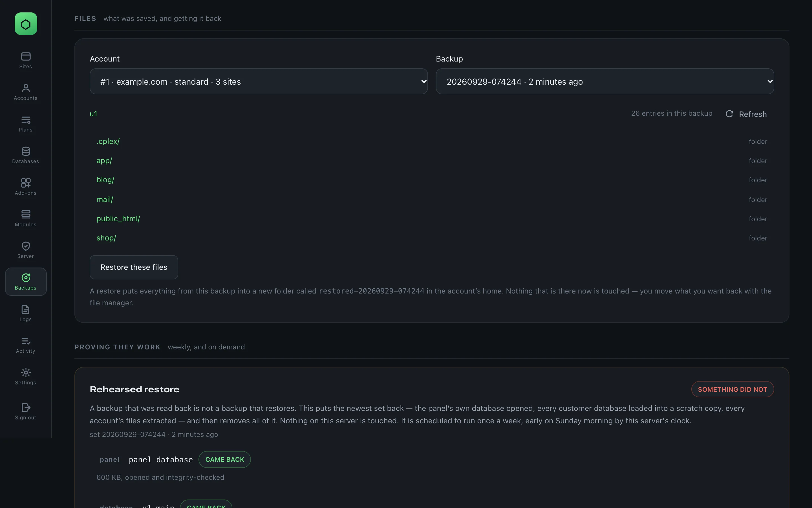Click the Restore these files button
This screenshot has height=508, width=812.
134,267
